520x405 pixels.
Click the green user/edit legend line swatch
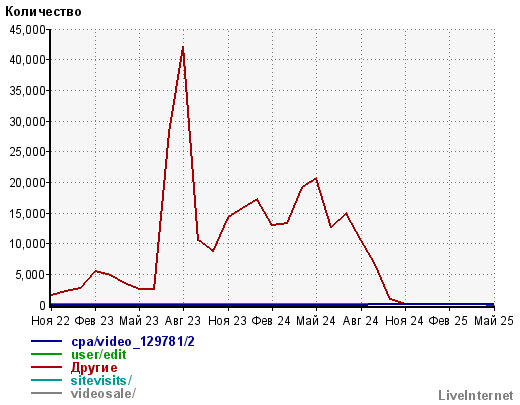(46, 354)
